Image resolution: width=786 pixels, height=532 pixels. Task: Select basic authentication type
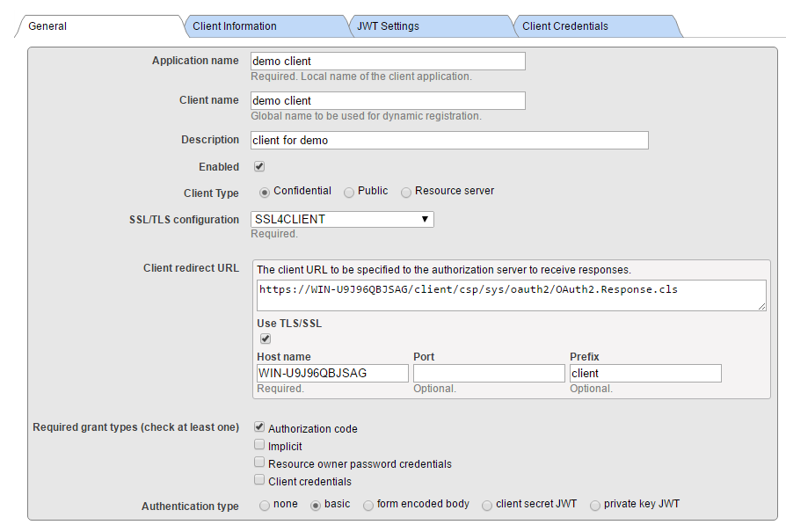316,506
